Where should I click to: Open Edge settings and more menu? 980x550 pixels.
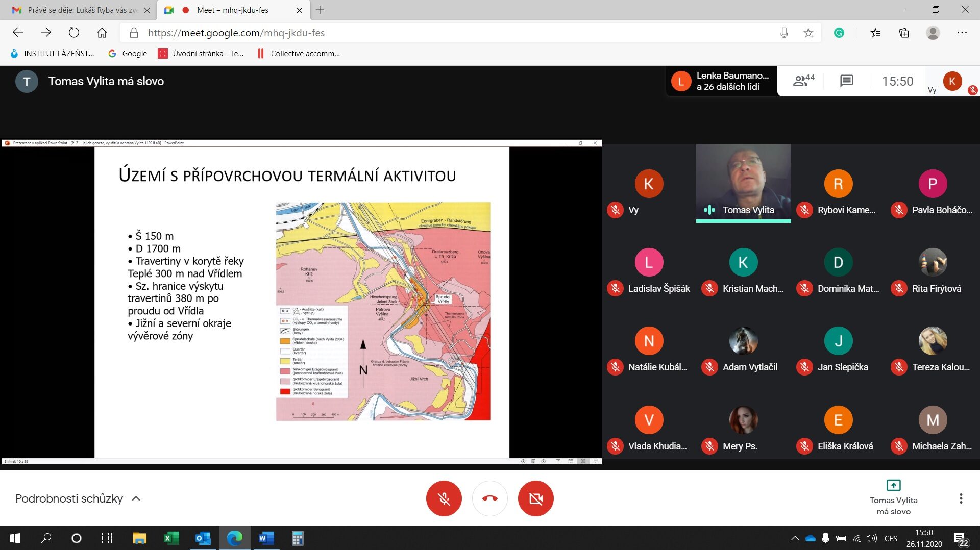tap(962, 33)
